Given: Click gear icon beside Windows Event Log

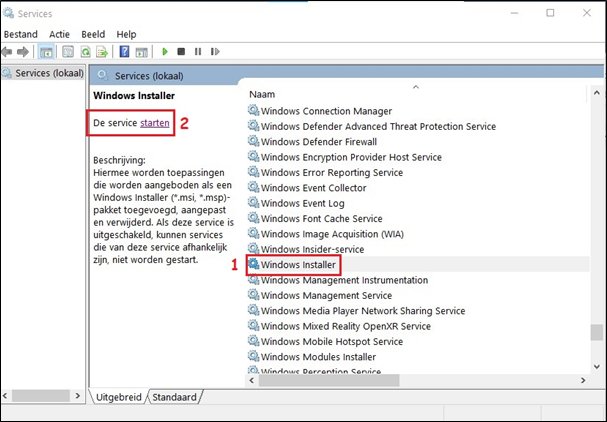Looking at the screenshot, I should point(254,202).
